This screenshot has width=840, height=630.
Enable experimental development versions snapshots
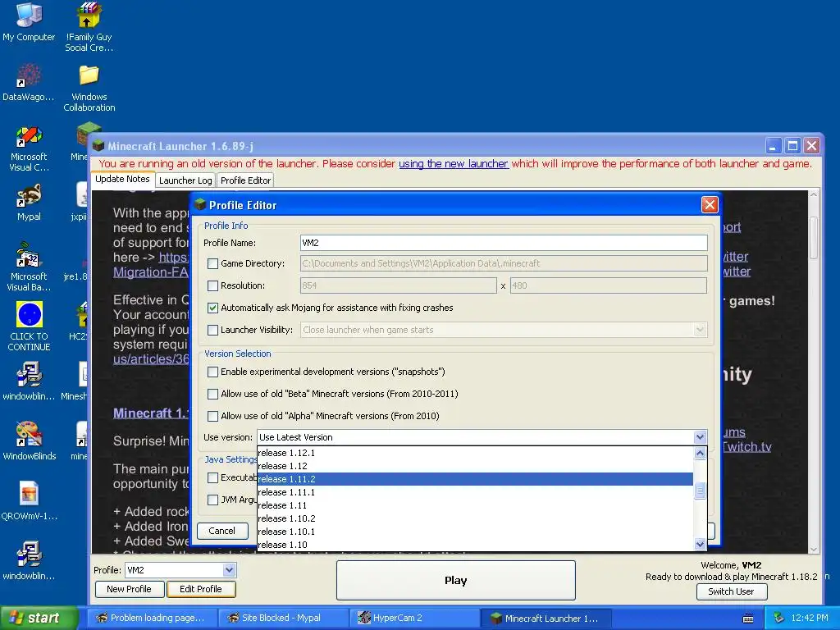pyautogui.click(x=212, y=372)
